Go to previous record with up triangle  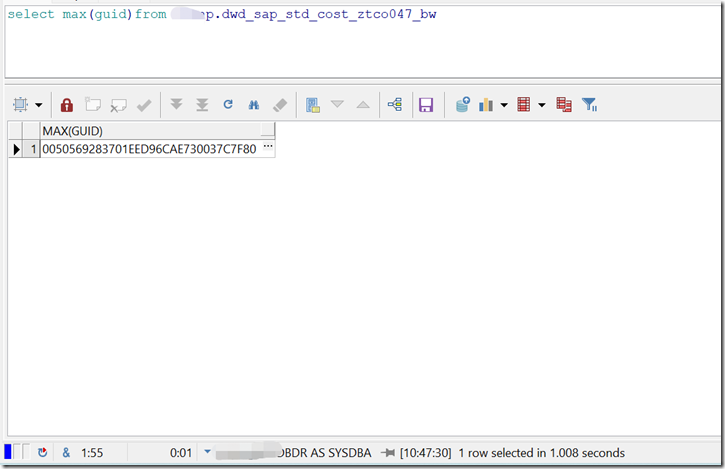[363, 105]
